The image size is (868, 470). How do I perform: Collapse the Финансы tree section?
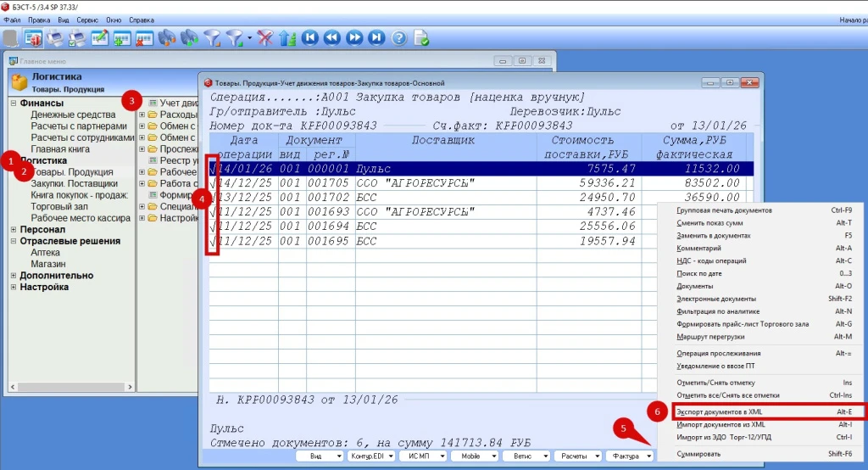click(x=13, y=104)
